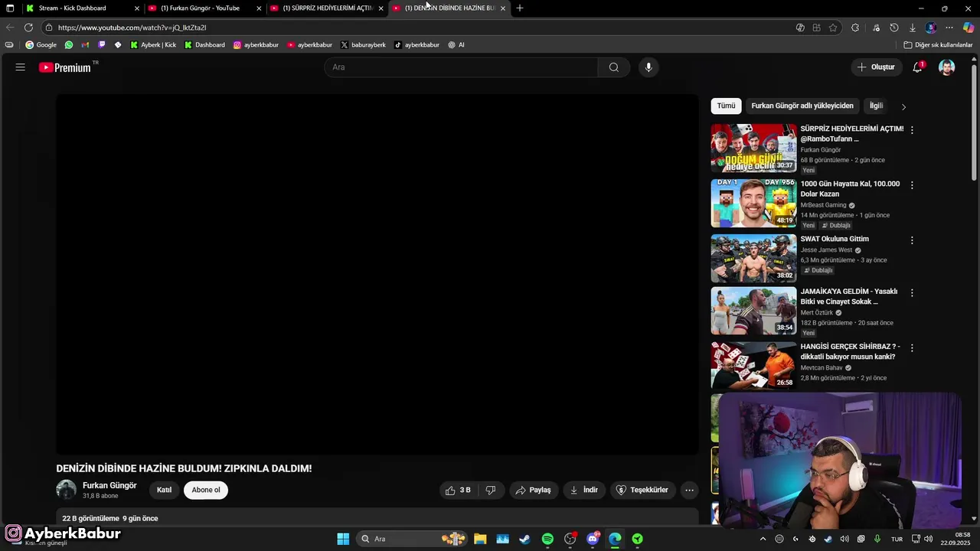Open the YouTube guide hamburger menu
Screen dimensions: 980x551
tap(21, 67)
